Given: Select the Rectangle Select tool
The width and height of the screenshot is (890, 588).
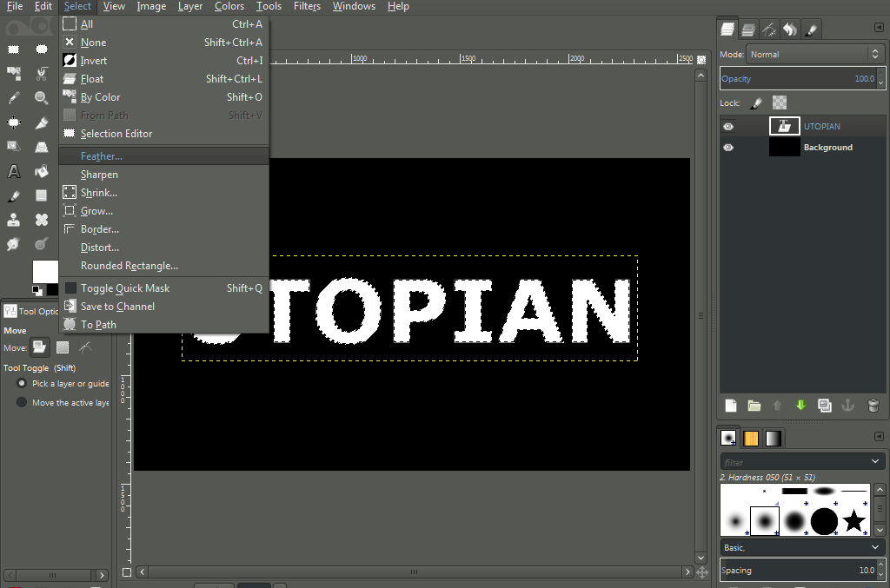Looking at the screenshot, I should (x=14, y=50).
